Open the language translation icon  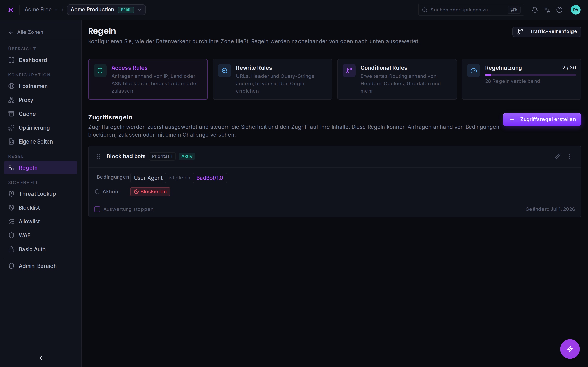coord(547,10)
